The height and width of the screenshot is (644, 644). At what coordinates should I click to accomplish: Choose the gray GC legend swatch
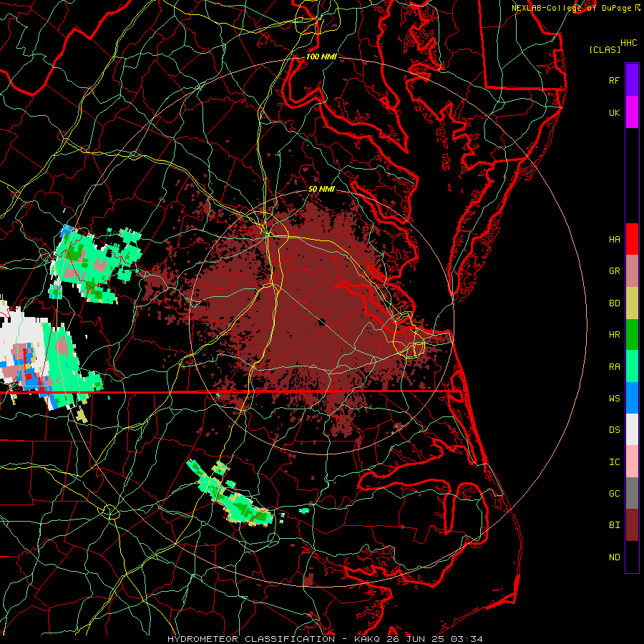(x=632, y=493)
